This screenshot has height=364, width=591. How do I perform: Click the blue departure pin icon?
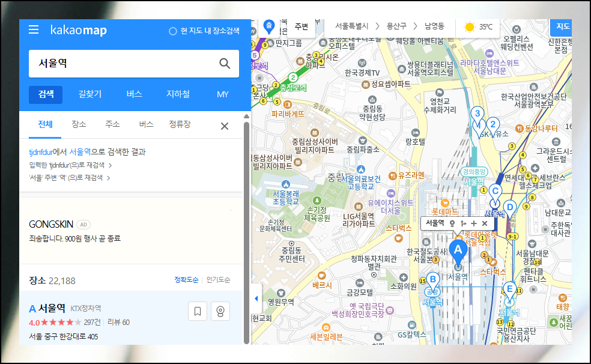[268, 27]
